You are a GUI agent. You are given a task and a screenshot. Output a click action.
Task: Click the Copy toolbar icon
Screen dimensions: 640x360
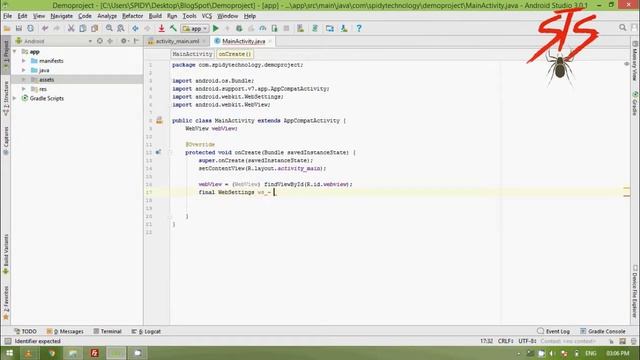(83, 29)
